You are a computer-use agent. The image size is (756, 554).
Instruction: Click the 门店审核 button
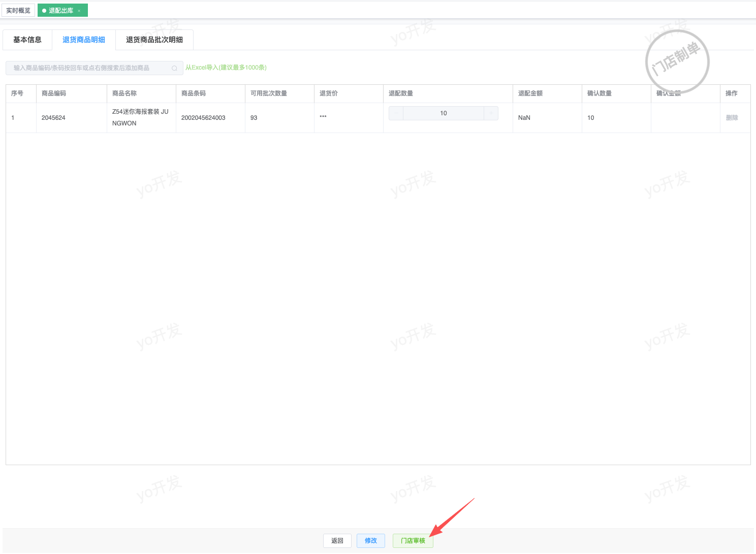tap(413, 541)
